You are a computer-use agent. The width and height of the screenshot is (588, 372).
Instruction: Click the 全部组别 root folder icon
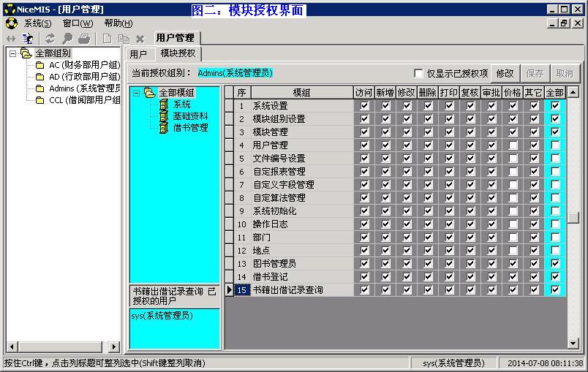click(26, 53)
